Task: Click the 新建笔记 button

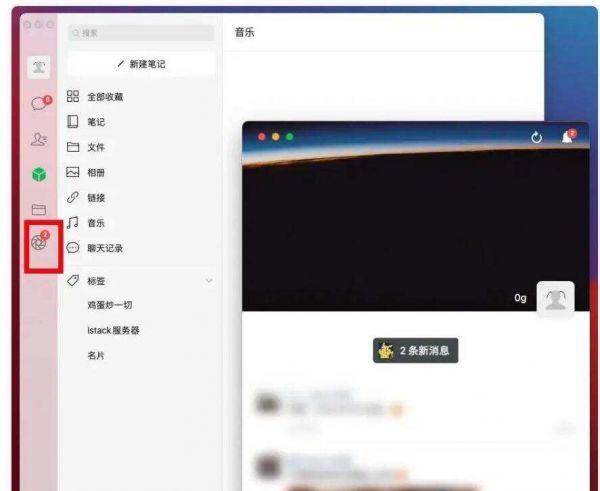Action: point(141,64)
